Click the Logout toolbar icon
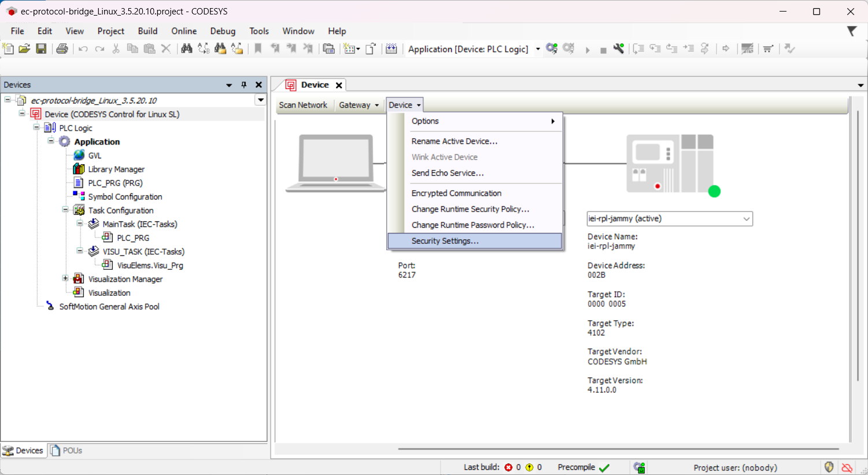The width and height of the screenshot is (868, 475). (569, 49)
